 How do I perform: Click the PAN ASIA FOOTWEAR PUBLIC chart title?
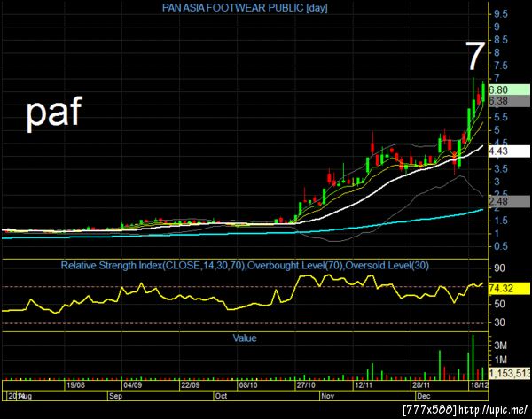pos(245,7)
